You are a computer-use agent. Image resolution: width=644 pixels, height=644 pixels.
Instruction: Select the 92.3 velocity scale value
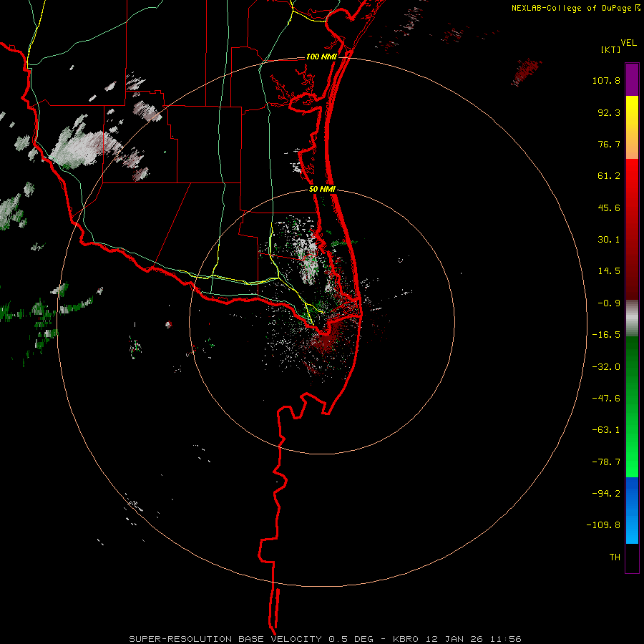609,112
